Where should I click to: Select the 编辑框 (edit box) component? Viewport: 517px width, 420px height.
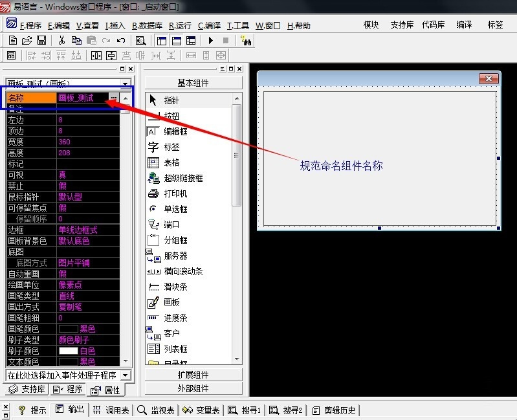(175, 131)
